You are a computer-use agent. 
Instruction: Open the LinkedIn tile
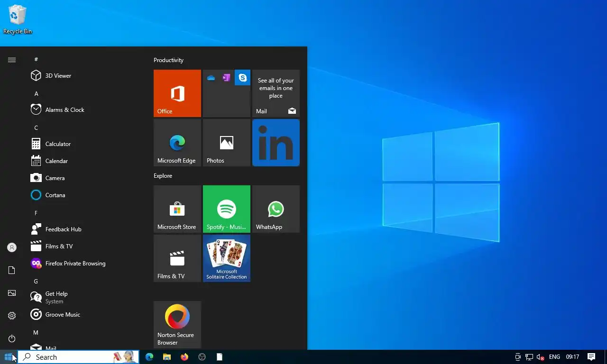(x=276, y=143)
